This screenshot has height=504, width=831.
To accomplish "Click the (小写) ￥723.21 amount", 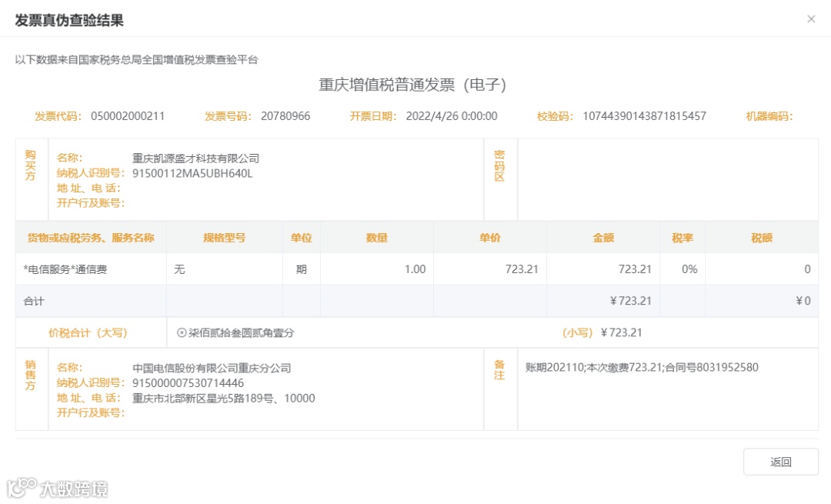I will pyautogui.click(x=602, y=333).
